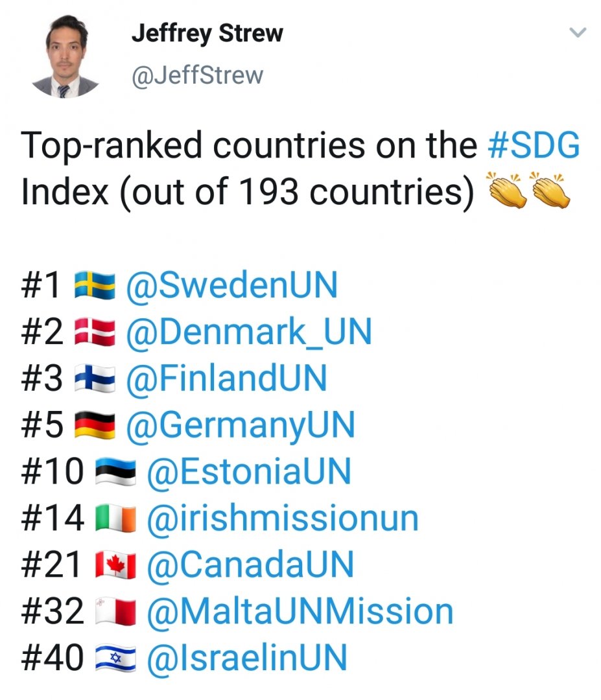The height and width of the screenshot is (700, 601).
Task: Visit the @EstoniaUN profile
Action: [x=249, y=472]
